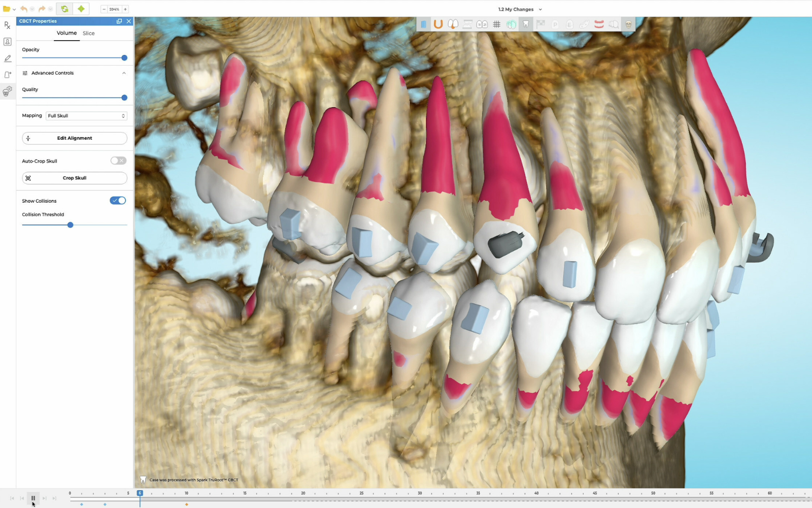Select the single tooth root icon
Screen dimensions: 812x508
tap(526, 24)
